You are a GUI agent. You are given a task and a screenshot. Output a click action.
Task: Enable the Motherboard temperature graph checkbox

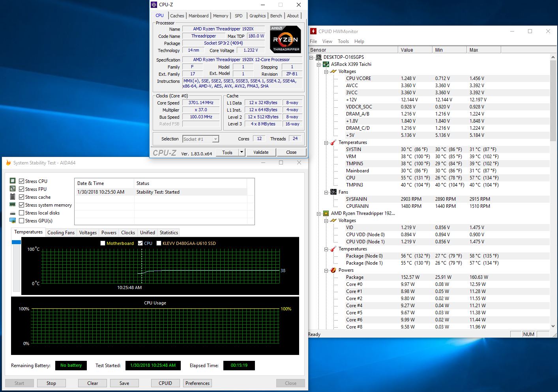click(103, 243)
